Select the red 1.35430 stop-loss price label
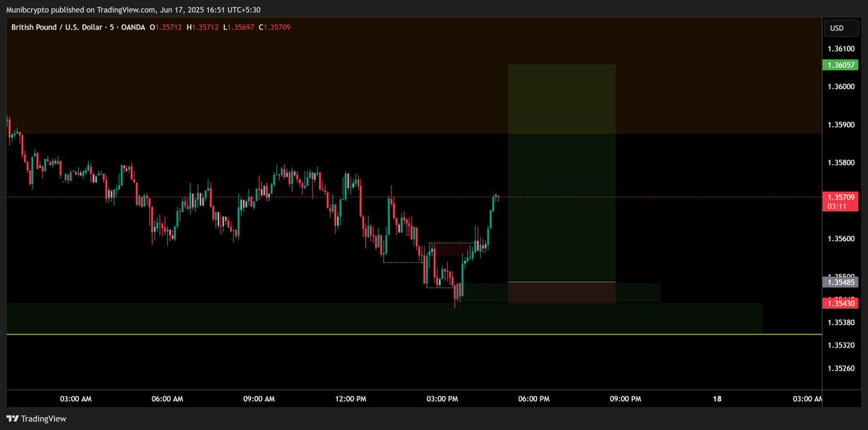This screenshot has width=868, height=430. click(x=840, y=303)
